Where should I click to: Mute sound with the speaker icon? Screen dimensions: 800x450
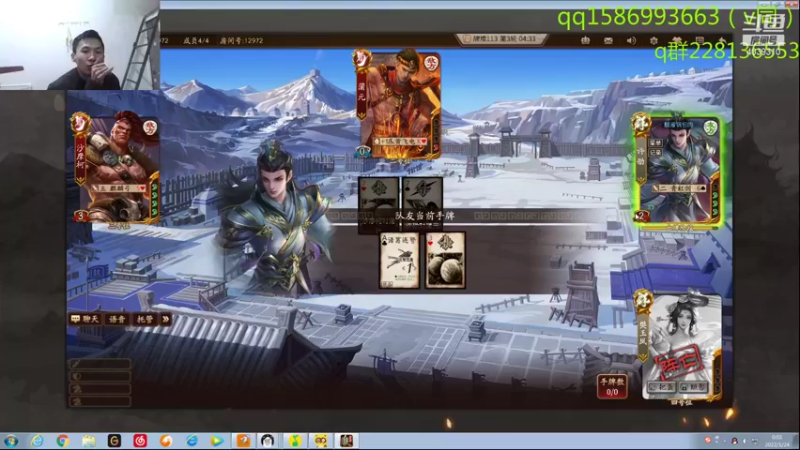click(x=631, y=40)
